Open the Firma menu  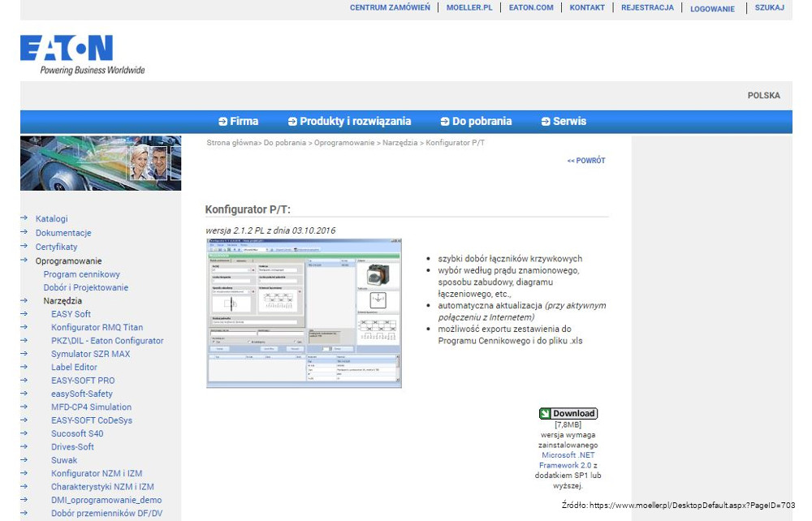[x=238, y=122]
